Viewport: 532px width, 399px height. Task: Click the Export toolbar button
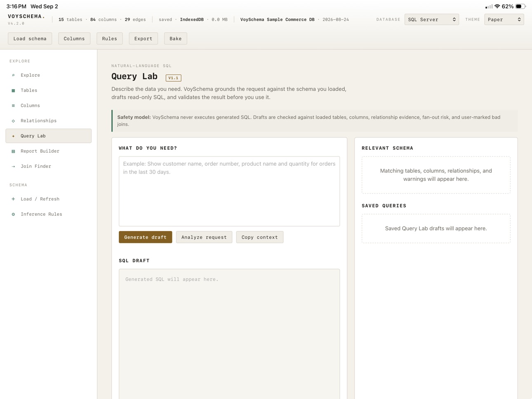tap(144, 38)
